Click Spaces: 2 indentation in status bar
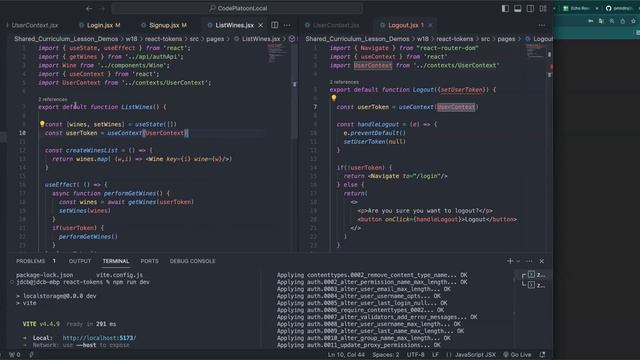This screenshot has width=640, height=360. (386, 355)
